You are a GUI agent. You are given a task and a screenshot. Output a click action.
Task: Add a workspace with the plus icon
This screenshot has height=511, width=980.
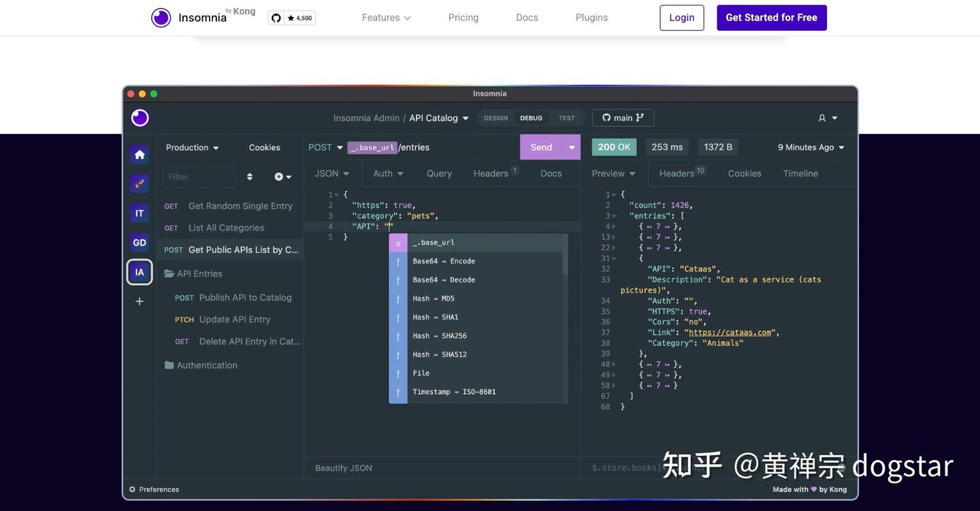(x=140, y=301)
